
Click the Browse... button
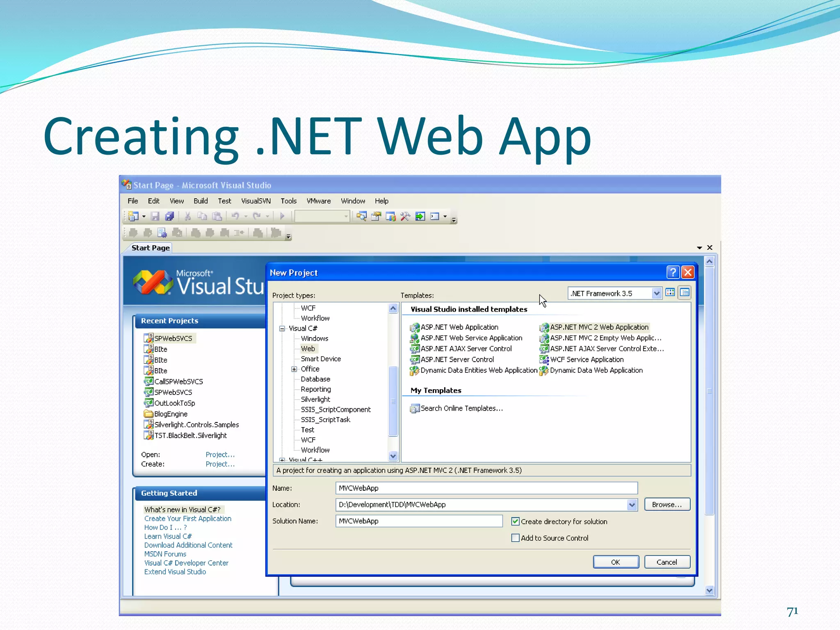click(667, 504)
